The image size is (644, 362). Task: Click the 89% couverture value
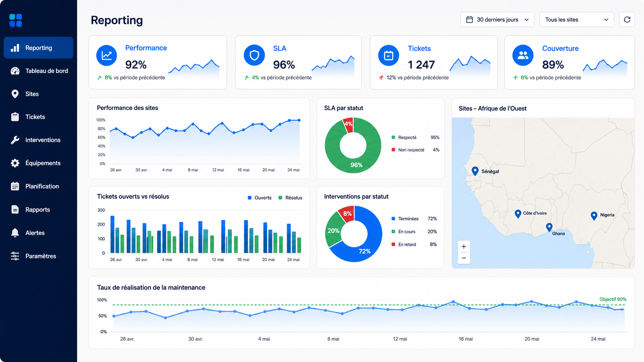point(553,65)
